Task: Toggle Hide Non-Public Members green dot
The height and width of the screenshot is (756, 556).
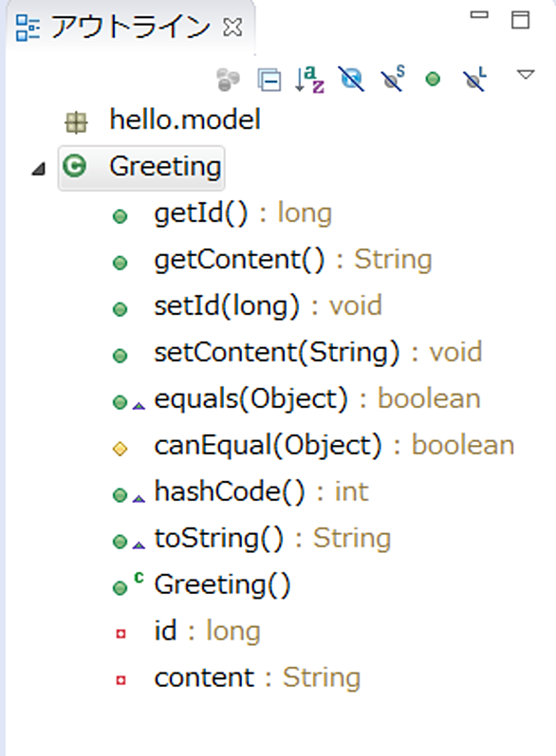Action: tap(433, 79)
